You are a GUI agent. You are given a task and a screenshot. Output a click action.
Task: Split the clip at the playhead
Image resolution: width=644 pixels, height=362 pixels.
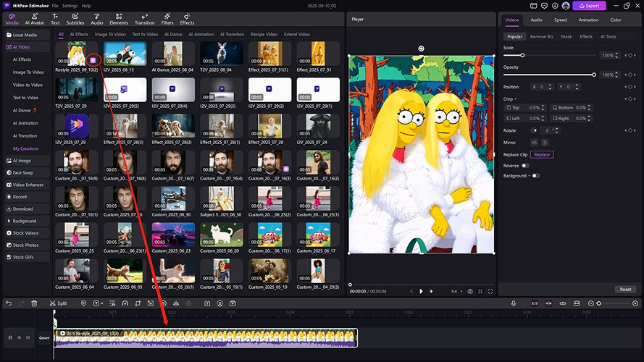tap(59, 303)
